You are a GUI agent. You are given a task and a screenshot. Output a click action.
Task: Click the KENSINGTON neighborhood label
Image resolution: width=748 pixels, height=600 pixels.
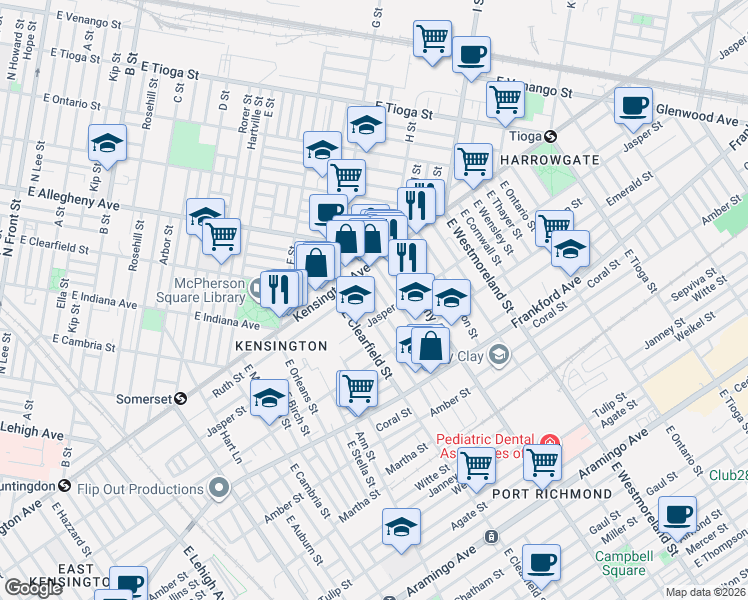281,346
